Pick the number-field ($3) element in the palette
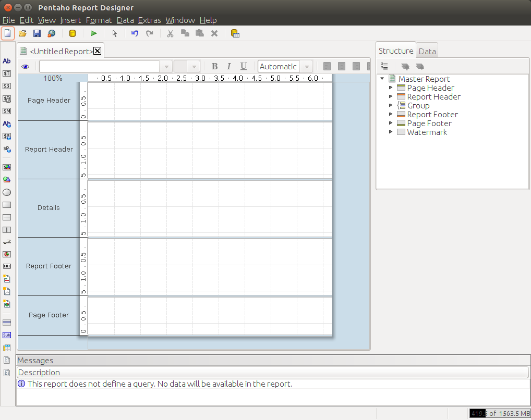The height and width of the screenshot is (420, 531). click(x=7, y=86)
